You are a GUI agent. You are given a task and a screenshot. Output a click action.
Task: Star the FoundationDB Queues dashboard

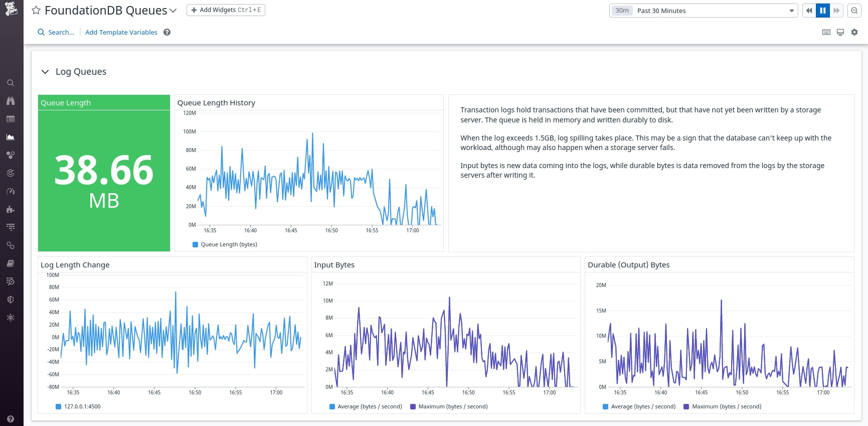pos(36,11)
